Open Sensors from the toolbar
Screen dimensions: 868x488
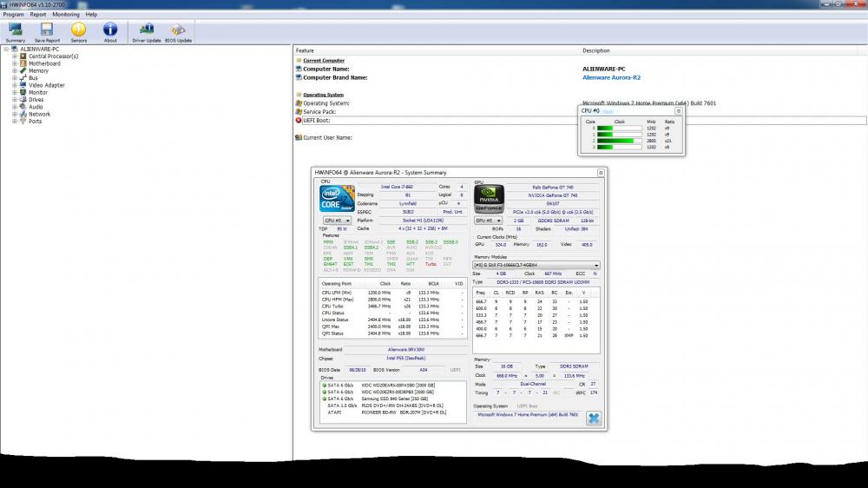coord(79,31)
